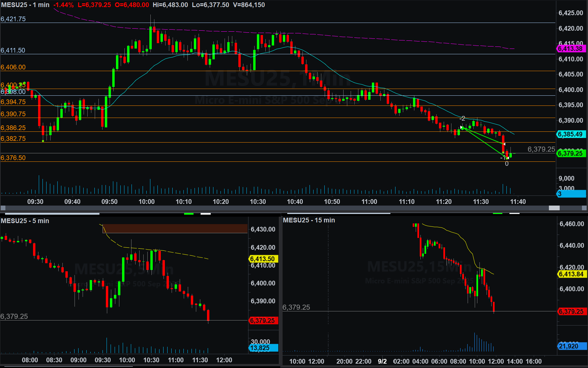The width and height of the screenshot is (588, 368).
Task: Click the 11:00 label on the 1 min time axis
Action: click(x=369, y=202)
